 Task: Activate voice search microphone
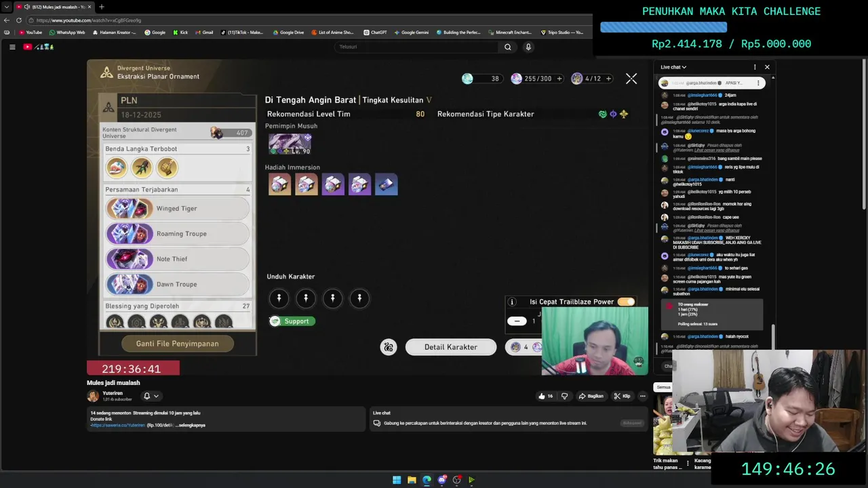pos(528,47)
